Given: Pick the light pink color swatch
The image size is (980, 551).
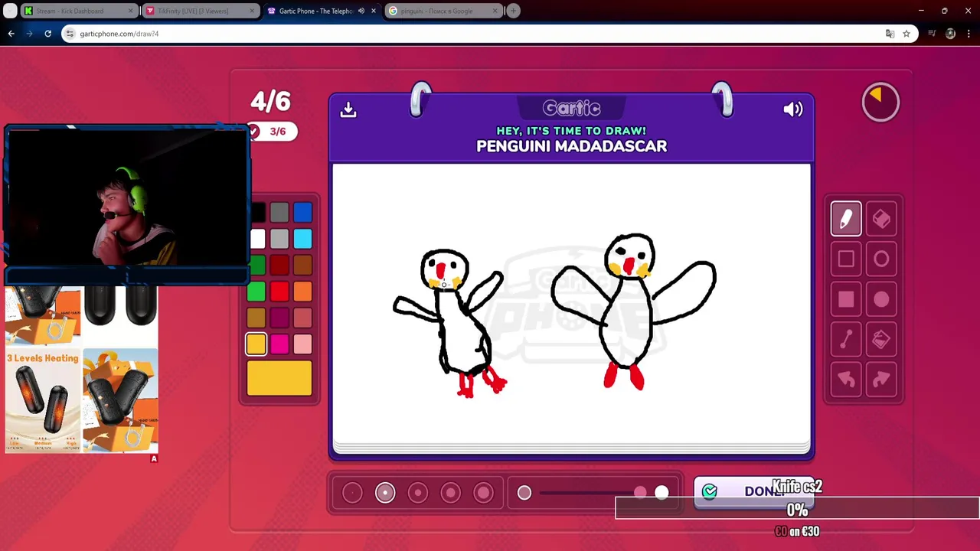Looking at the screenshot, I should coord(302,344).
